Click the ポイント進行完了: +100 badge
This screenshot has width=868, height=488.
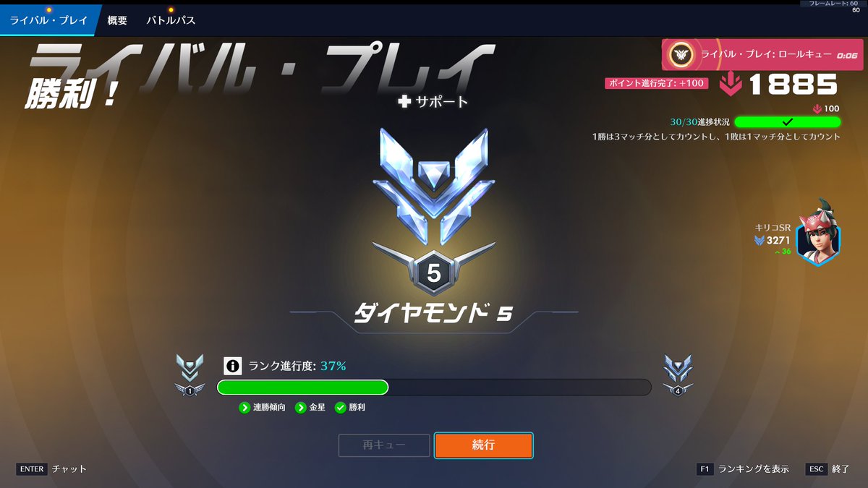655,83
